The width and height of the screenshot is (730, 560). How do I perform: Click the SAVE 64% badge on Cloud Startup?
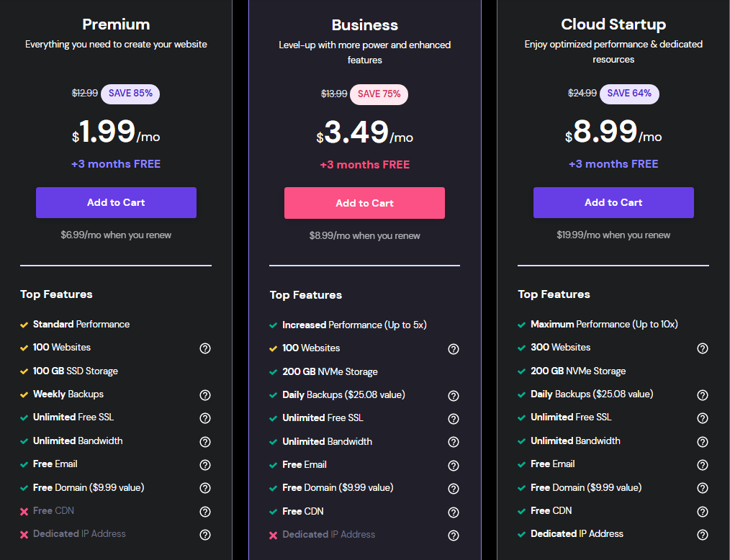pyautogui.click(x=629, y=94)
